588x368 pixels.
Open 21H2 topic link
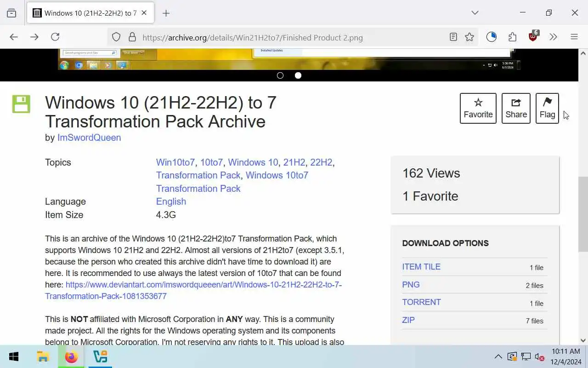pyautogui.click(x=294, y=162)
